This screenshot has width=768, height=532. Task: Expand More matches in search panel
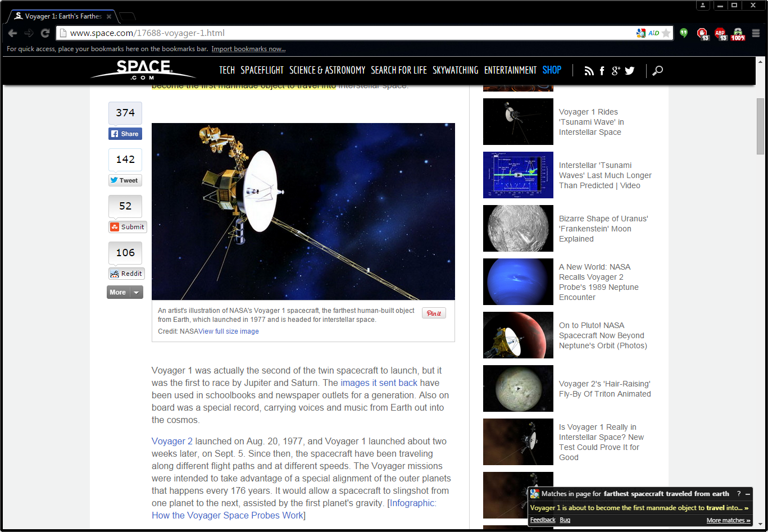pos(729,521)
